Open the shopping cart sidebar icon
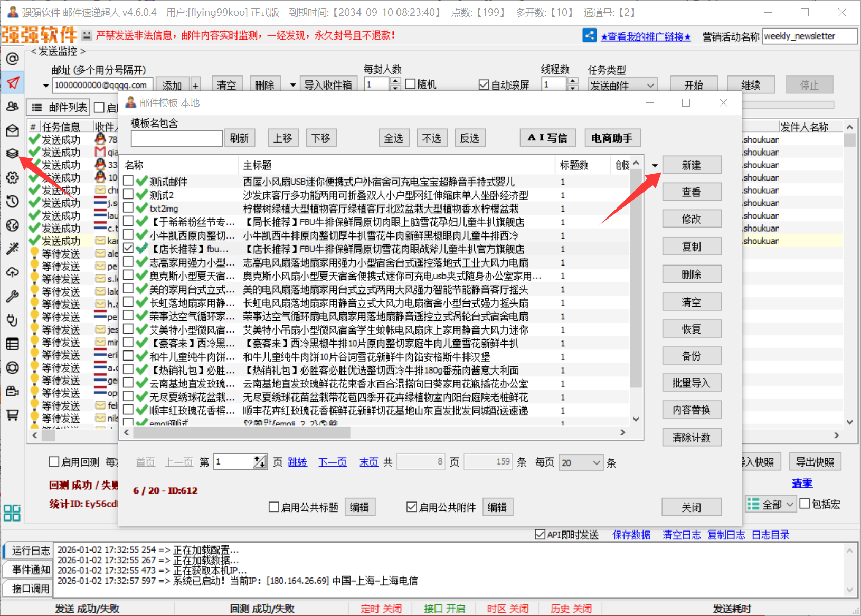 [x=12, y=415]
